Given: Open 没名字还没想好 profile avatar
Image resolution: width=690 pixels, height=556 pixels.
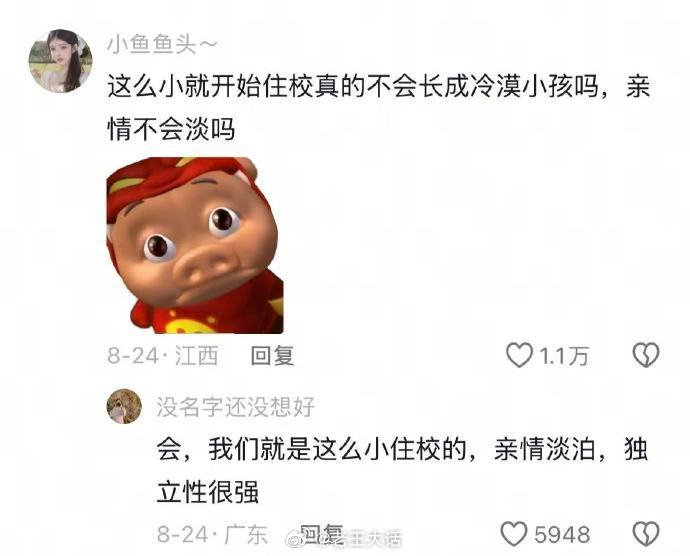Looking at the screenshot, I should point(125,406).
